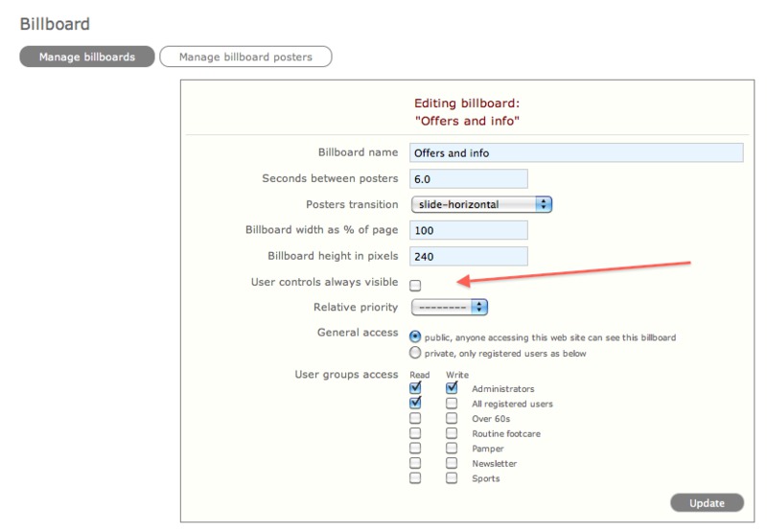Select the public general access option
The width and height of the screenshot is (767, 532).
click(x=415, y=336)
